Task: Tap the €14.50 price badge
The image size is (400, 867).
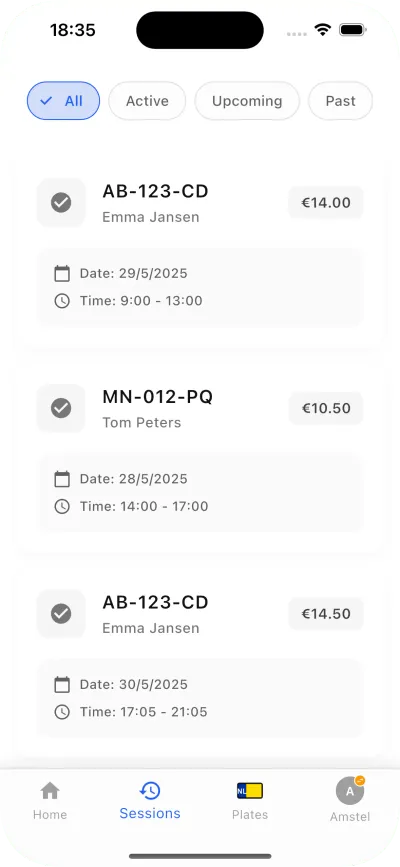Action: 326,614
